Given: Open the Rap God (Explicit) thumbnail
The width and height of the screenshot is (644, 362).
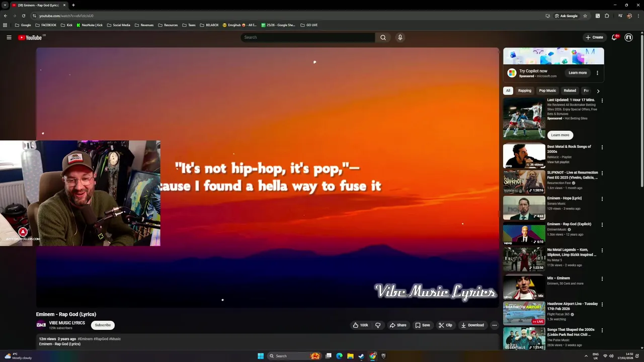Looking at the screenshot, I should [524, 233].
